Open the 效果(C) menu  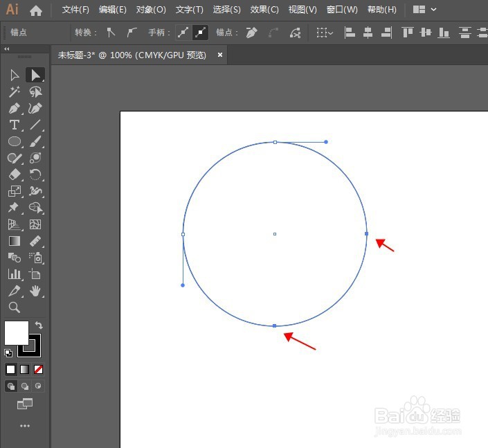coord(264,10)
